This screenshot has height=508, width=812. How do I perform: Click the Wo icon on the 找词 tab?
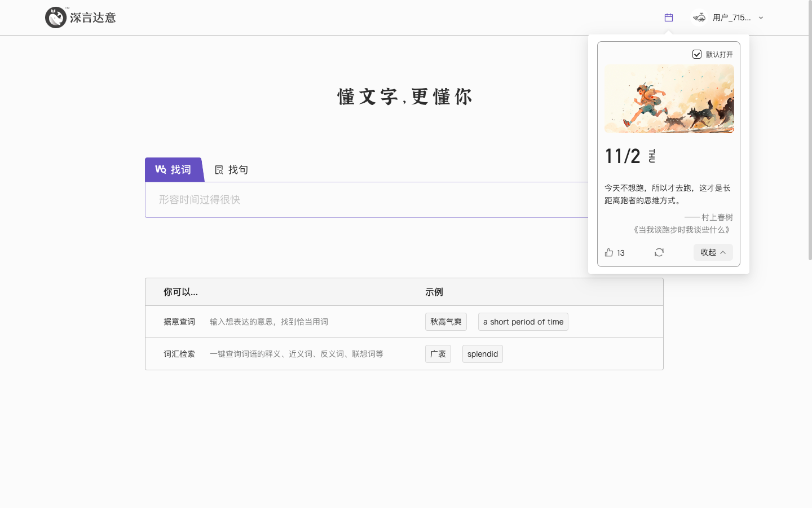point(161,169)
